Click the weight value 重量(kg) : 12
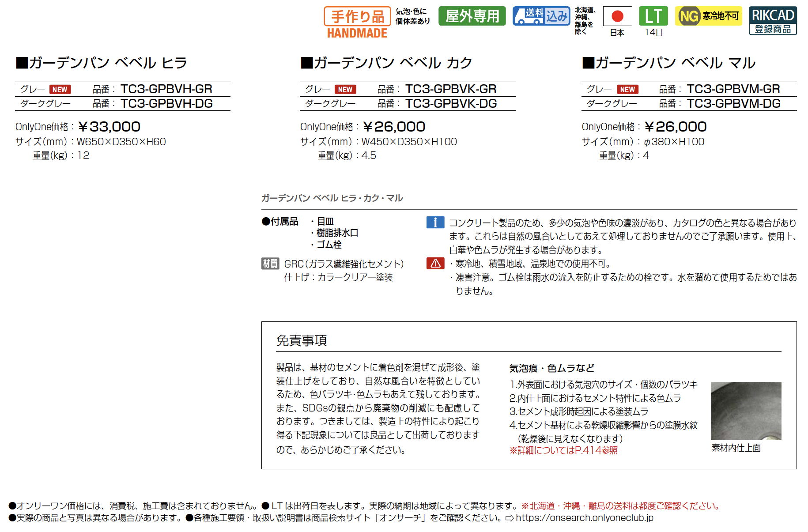 click(x=61, y=155)
